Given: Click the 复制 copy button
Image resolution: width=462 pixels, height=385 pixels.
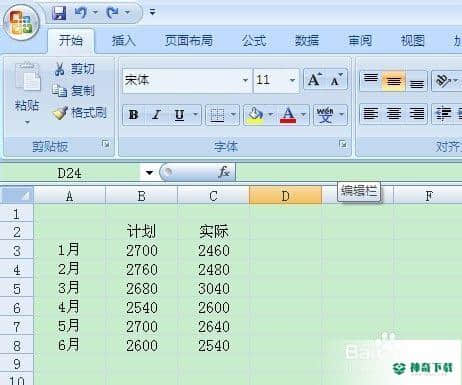Looking at the screenshot, I should click(74, 90).
